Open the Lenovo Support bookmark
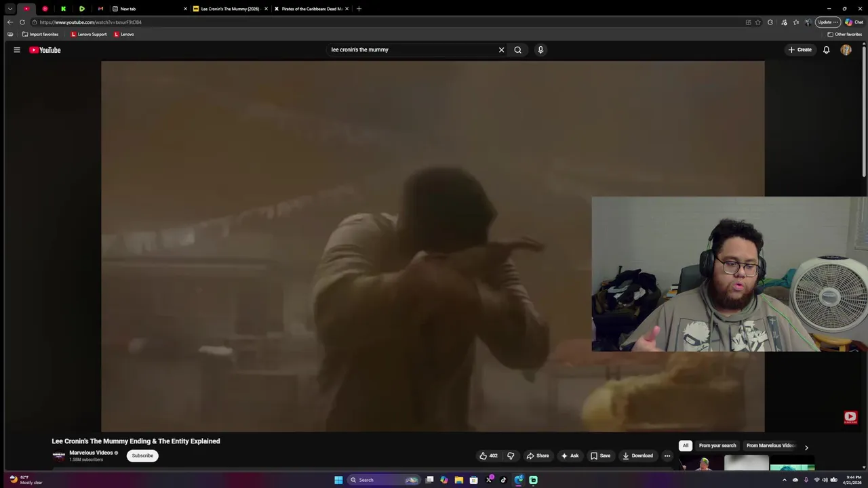The height and width of the screenshot is (488, 868). click(89, 34)
